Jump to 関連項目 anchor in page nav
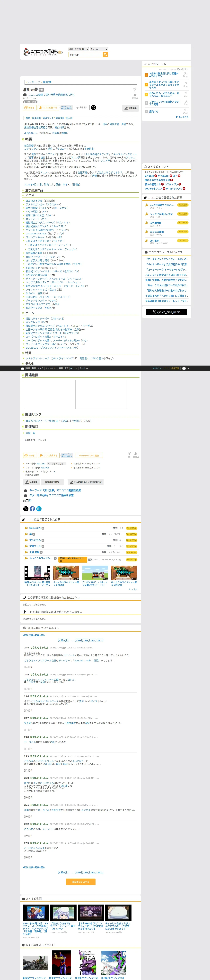 point(60,118)
